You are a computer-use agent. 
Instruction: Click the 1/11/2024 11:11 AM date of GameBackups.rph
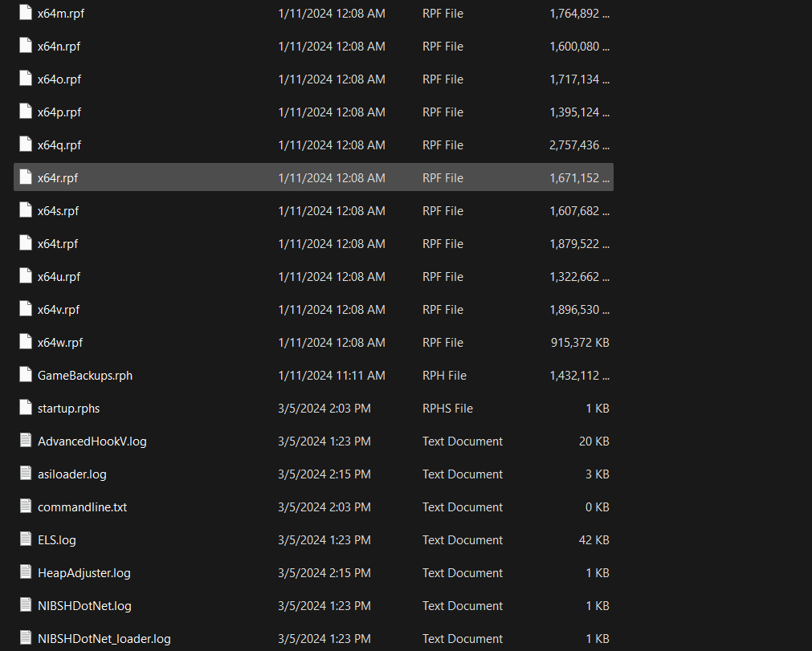332,375
